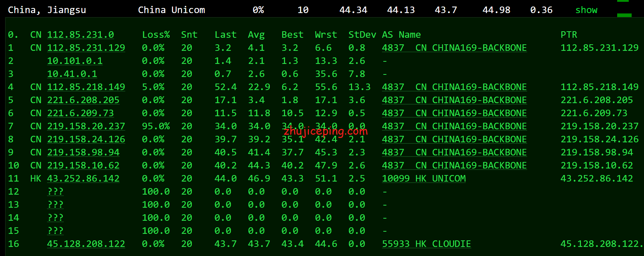The height and width of the screenshot is (256, 644).
Task: Click PTR value 221.6.209.73
Action: click(594, 113)
